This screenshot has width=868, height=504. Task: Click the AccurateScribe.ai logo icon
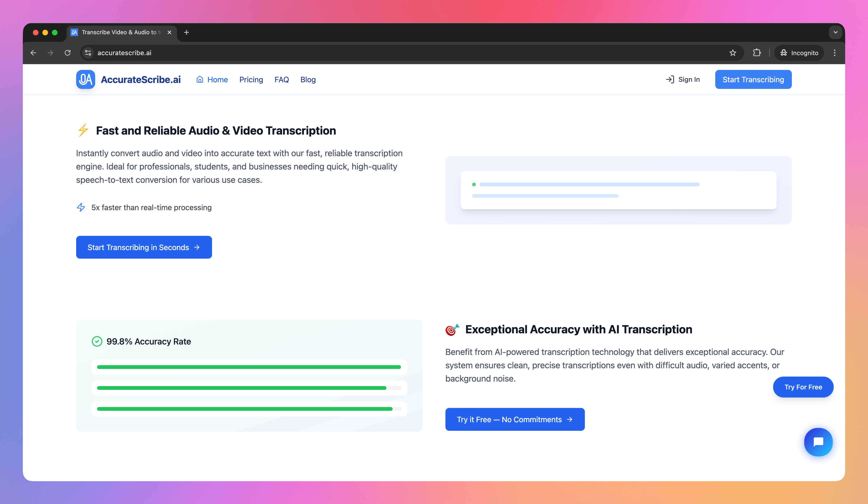tap(85, 80)
